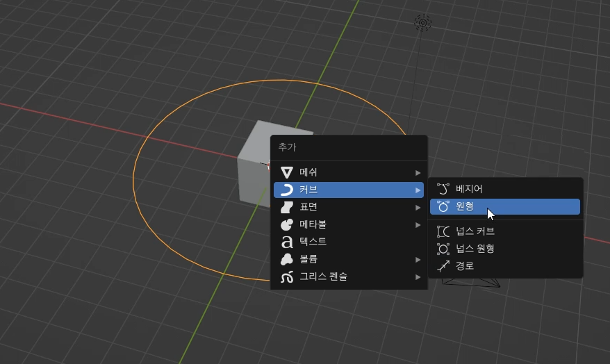
Task: Click the metaball icon beside 메타볼
Action: pos(287,224)
